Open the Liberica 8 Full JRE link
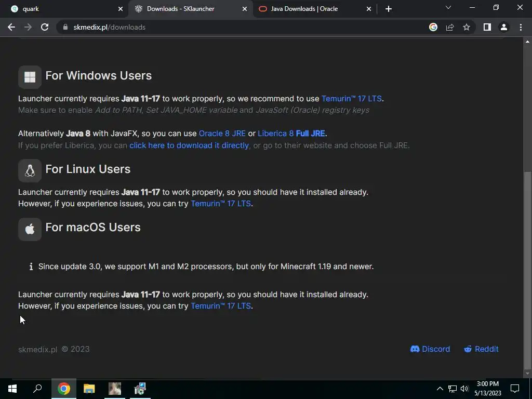Screen dimensions: 532x399 coord(291,134)
